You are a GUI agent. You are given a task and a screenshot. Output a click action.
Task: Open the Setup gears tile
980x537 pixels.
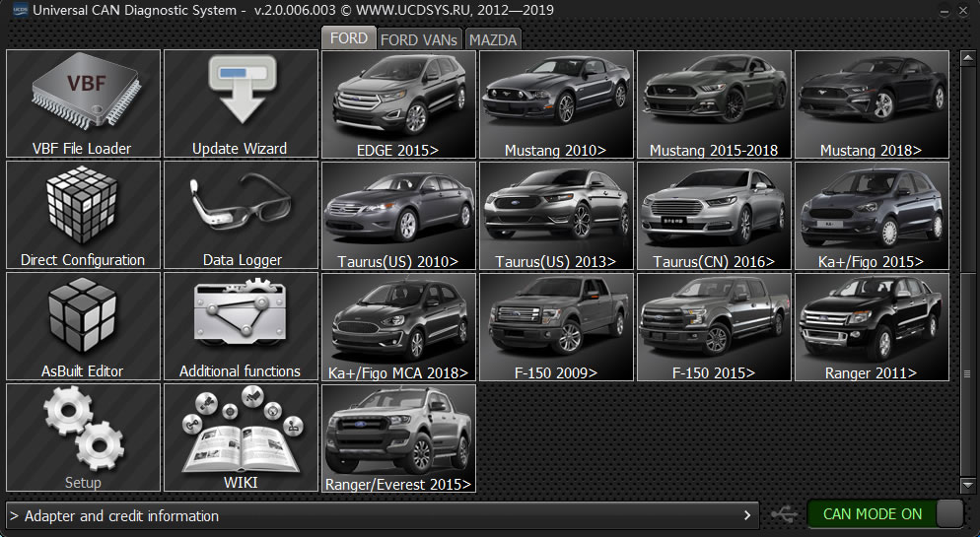pyautogui.click(x=83, y=437)
